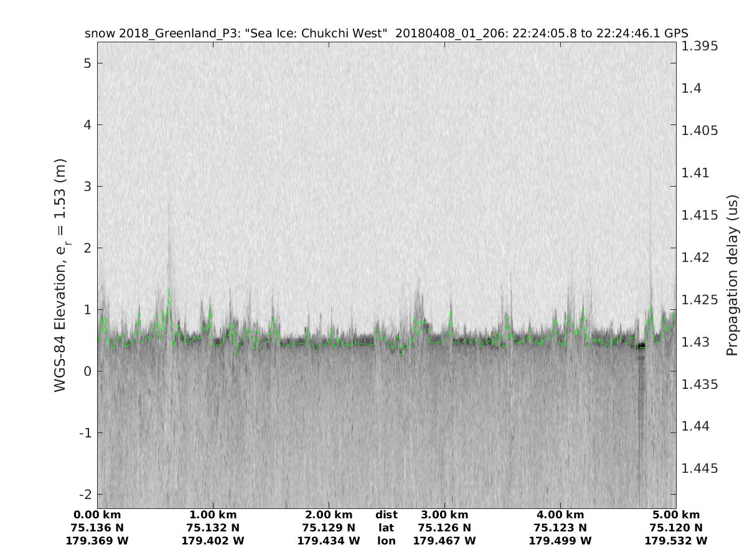Click the dark black spot on the green surface line
The width and height of the screenshot is (747, 560).
[641, 346]
